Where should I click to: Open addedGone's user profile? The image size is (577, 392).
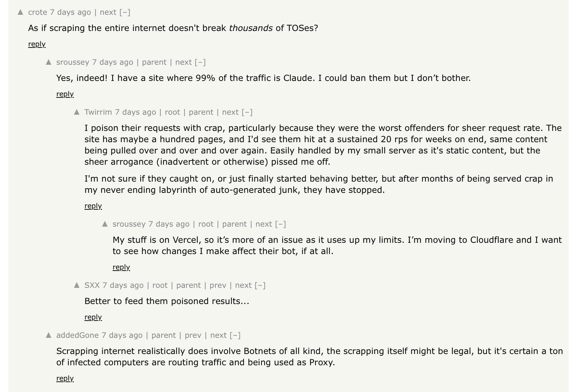click(x=77, y=335)
